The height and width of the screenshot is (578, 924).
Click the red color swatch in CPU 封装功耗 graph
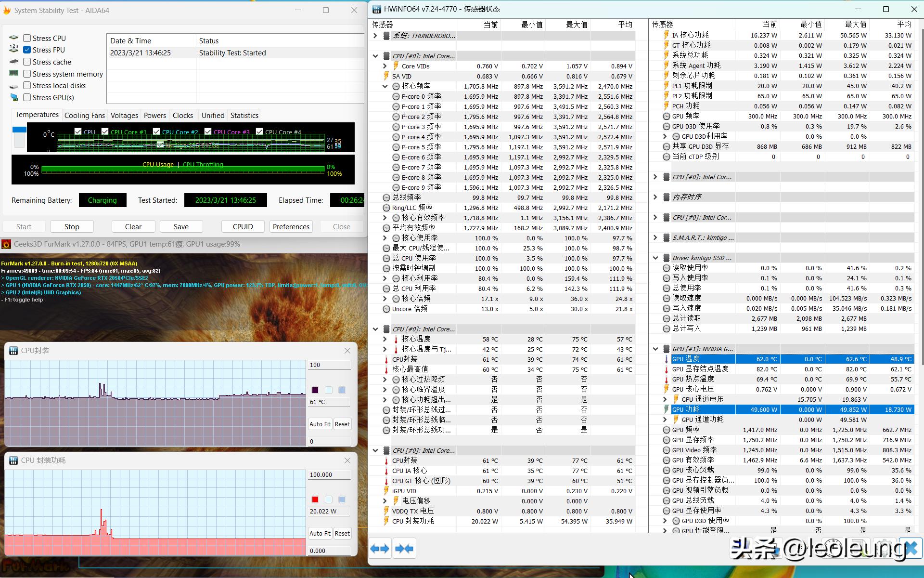[x=315, y=499]
